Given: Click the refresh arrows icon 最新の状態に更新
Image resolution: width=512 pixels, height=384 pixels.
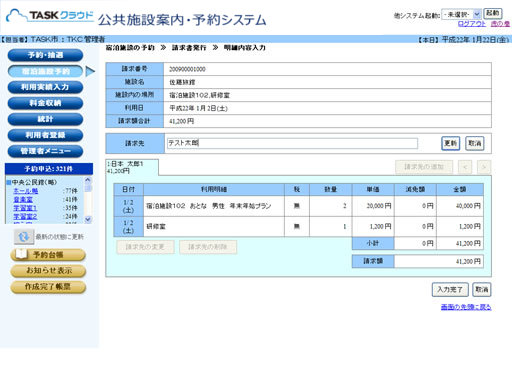Looking at the screenshot, I should [24, 237].
